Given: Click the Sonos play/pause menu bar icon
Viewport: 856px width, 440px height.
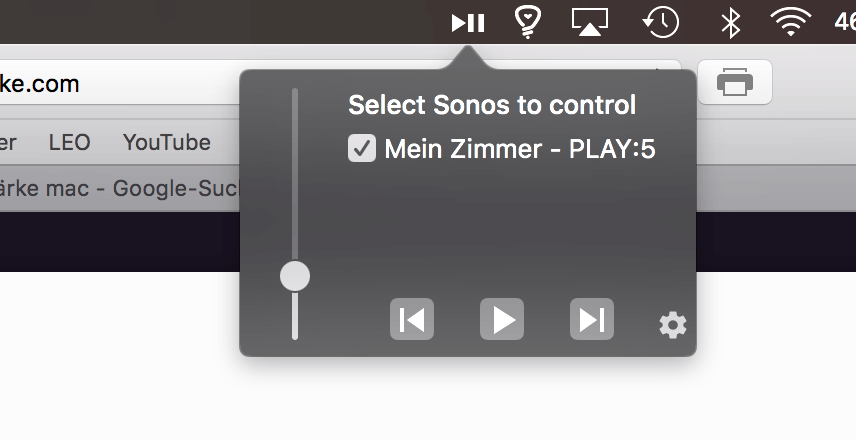Looking at the screenshot, I should pos(468,23).
